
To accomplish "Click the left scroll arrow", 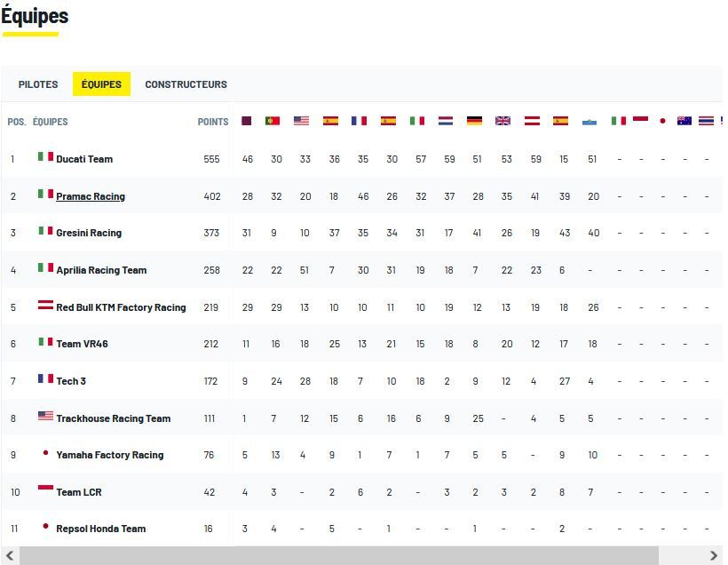I will (10, 556).
